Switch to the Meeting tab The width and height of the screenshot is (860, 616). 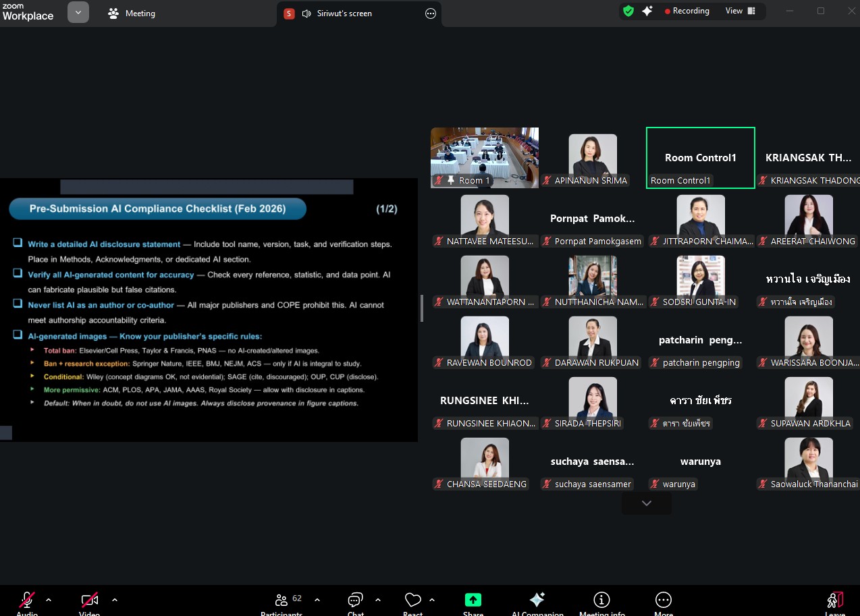(132, 13)
